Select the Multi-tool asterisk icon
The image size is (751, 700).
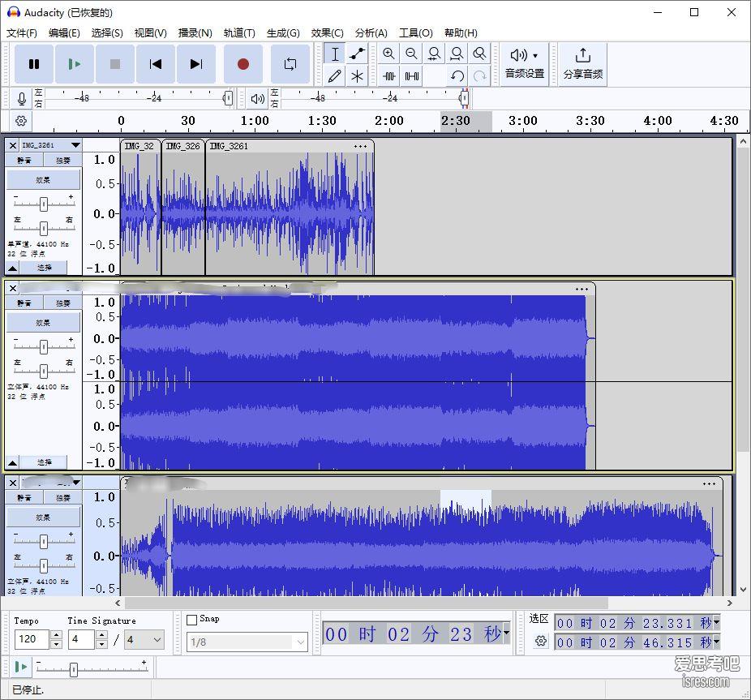(357, 75)
